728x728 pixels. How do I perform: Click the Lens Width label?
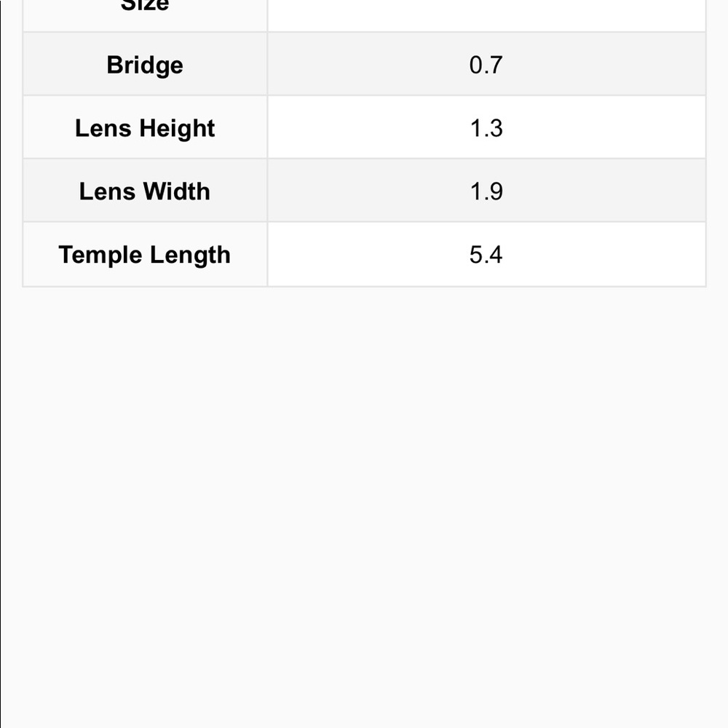145,191
